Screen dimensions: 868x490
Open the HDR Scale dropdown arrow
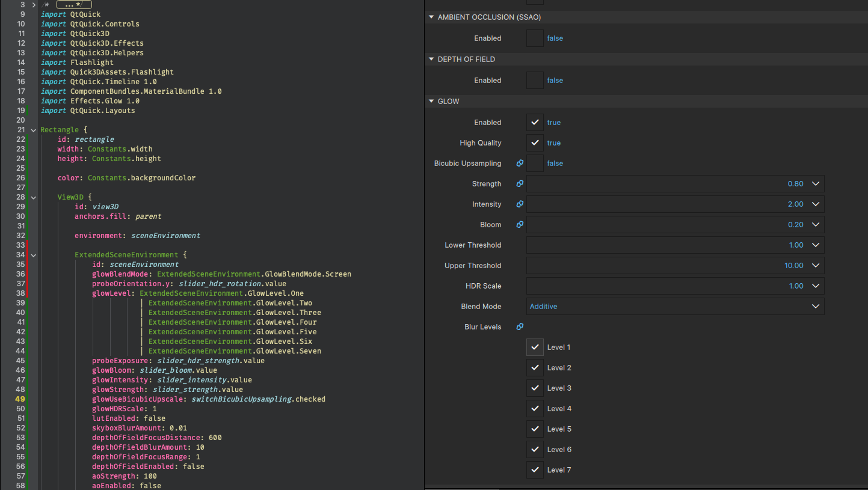click(x=816, y=286)
